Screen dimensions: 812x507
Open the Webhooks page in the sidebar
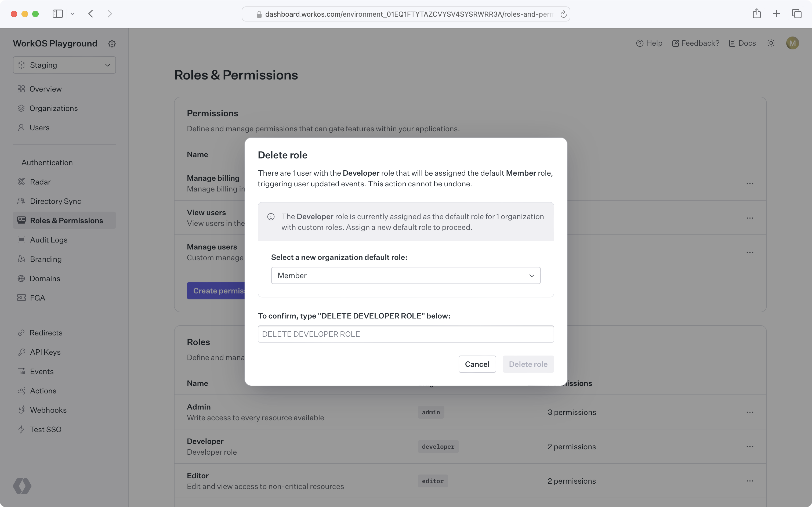(48, 410)
